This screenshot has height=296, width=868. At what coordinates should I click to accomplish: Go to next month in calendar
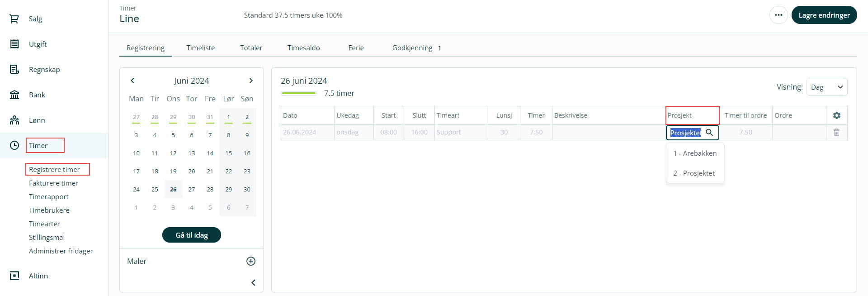[251, 81]
